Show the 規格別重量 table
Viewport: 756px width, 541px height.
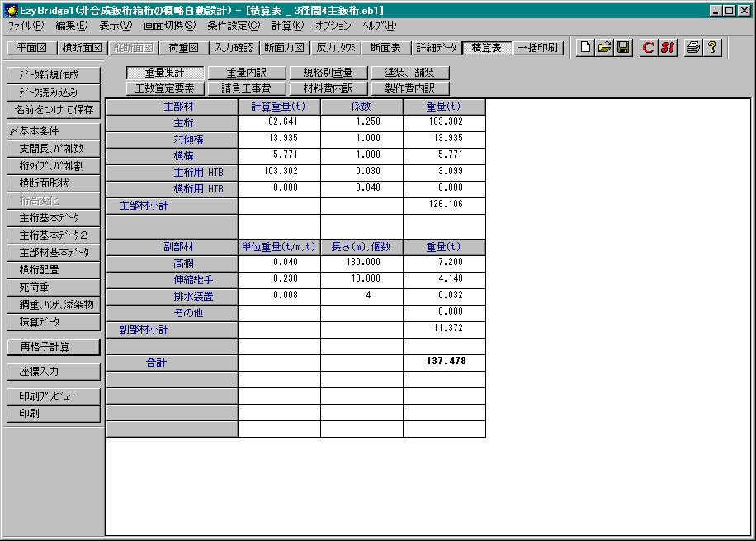pos(328,73)
